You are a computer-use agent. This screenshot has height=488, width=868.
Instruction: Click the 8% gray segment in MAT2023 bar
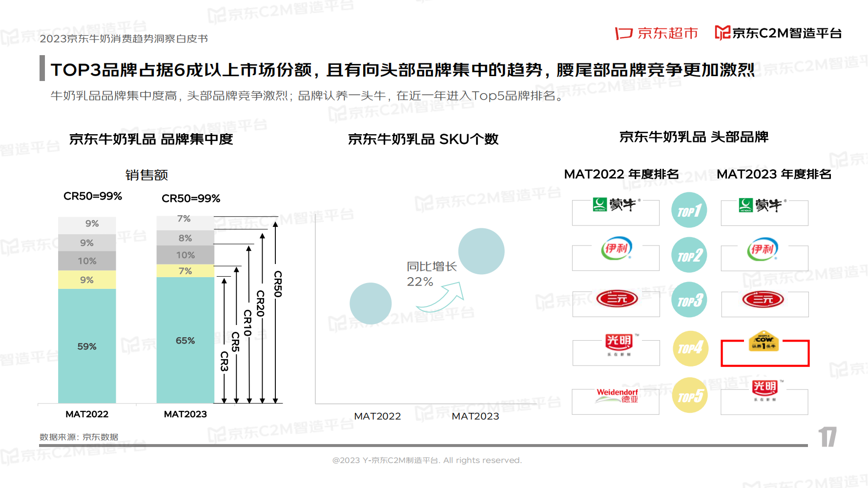click(185, 238)
